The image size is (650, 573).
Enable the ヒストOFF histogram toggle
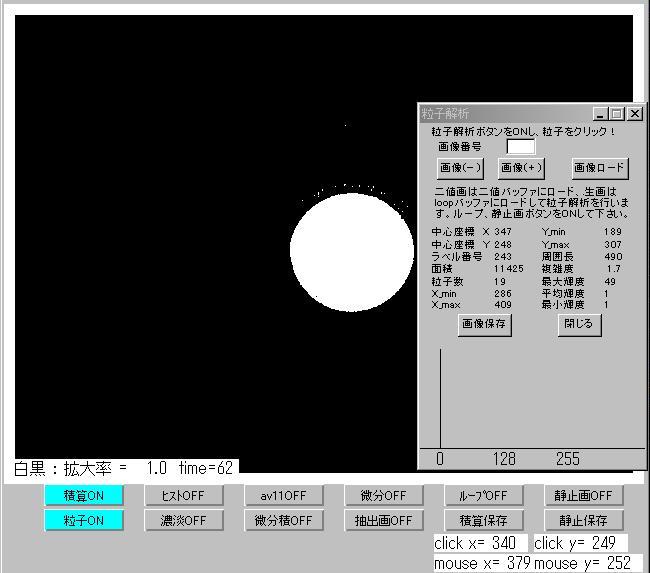184,495
